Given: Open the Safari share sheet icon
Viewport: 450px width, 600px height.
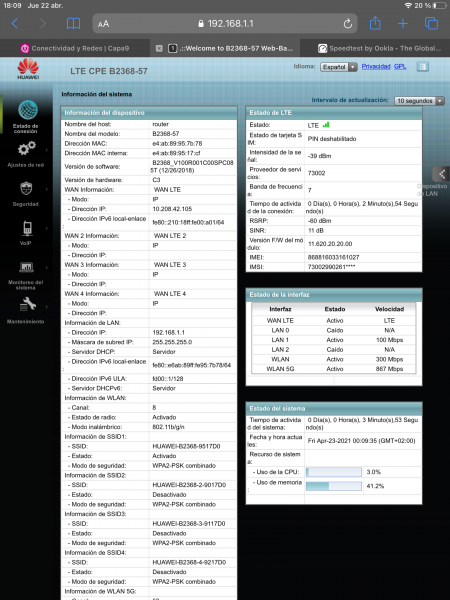Looking at the screenshot, I should pos(375,23).
